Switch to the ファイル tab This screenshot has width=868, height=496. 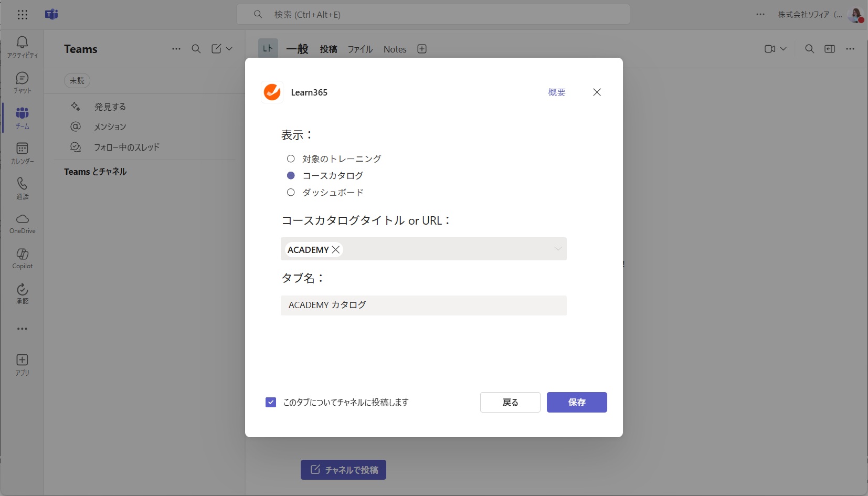point(360,49)
